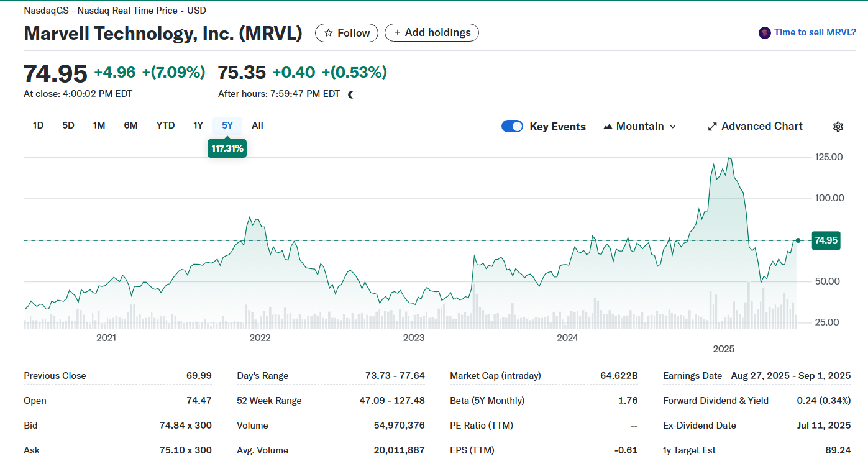
Task: Switch chart to 1M range
Action: click(x=99, y=125)
